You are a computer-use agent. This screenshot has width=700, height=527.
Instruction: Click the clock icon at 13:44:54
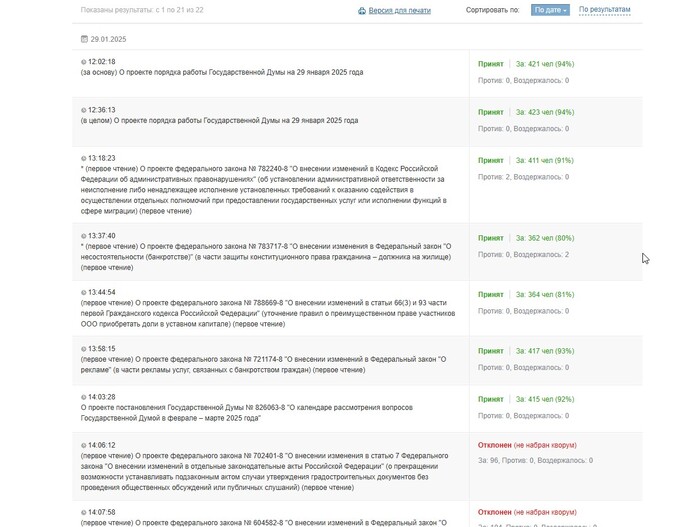[84, 294]
